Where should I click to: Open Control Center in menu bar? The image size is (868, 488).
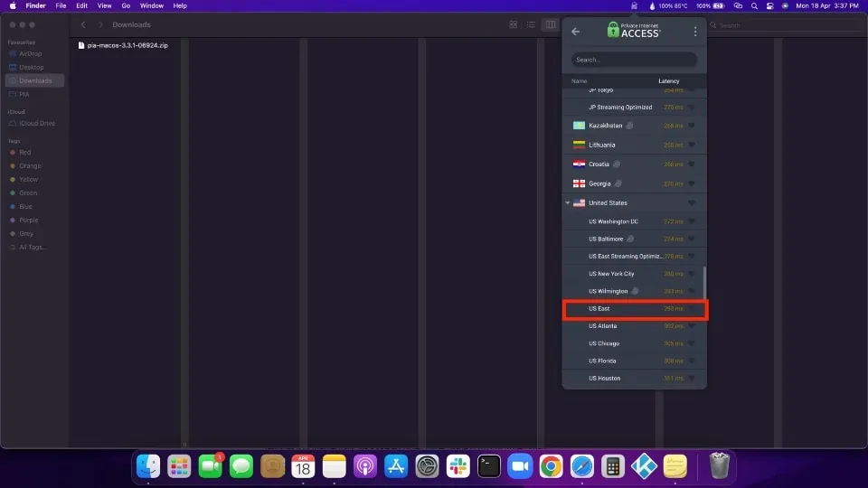click(769, 5)
